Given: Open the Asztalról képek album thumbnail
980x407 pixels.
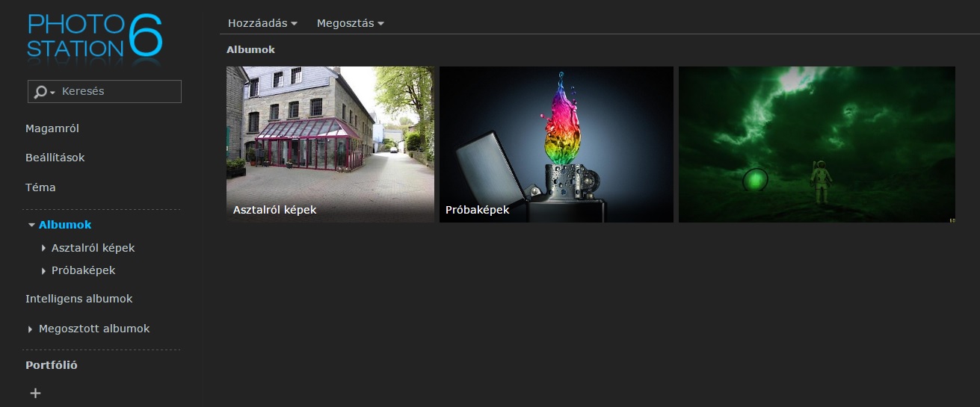Looking at the screenshot, I should 330,144.
